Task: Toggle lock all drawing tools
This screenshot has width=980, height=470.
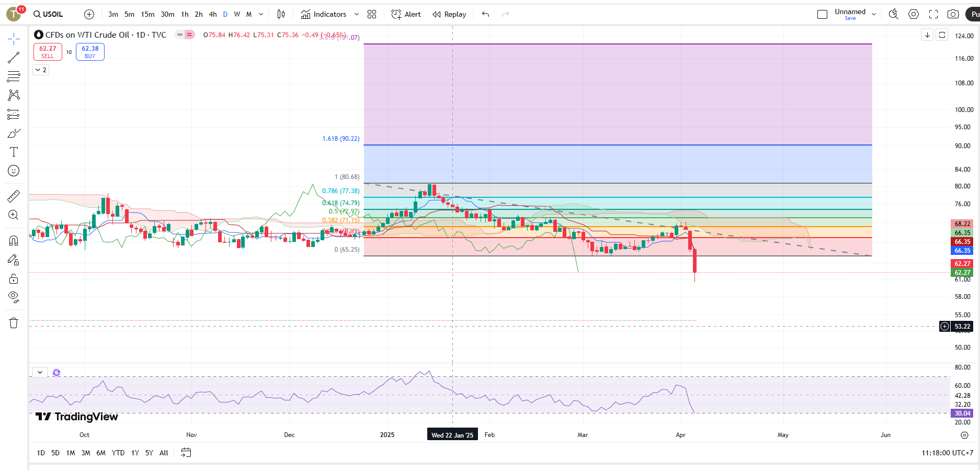Action: pyautogui.click(x=14, y=278)
